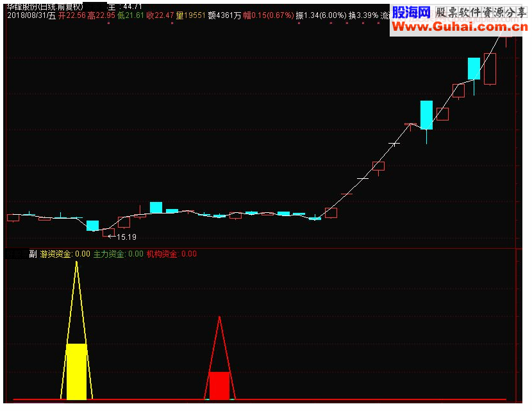
Task: Select the date label 2018/08/31/五
Action: (x=31, y=15)
